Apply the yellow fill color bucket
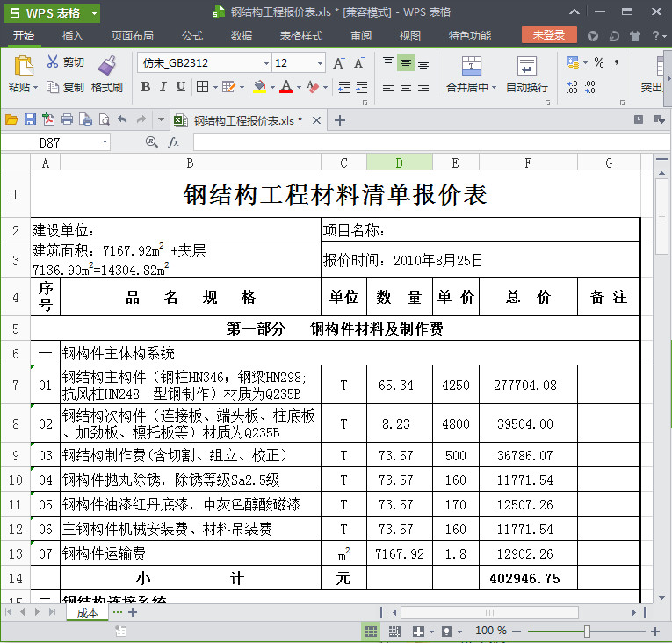This screenshot has height=643, width=672. point(260,87)
